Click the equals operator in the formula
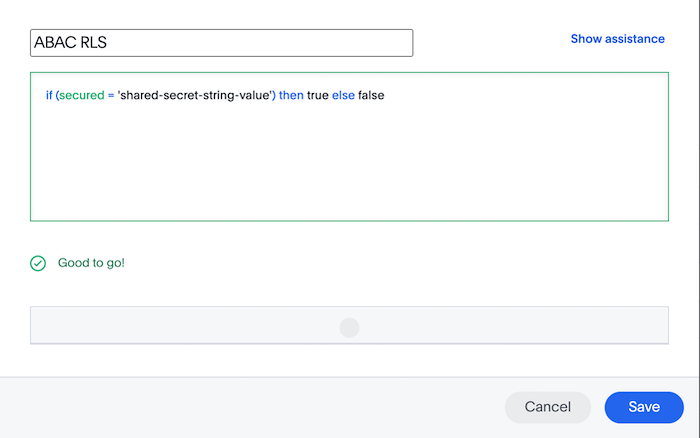The width and height of the screenshot is (700, 438). pyautogui.click(x=111, y=95)
